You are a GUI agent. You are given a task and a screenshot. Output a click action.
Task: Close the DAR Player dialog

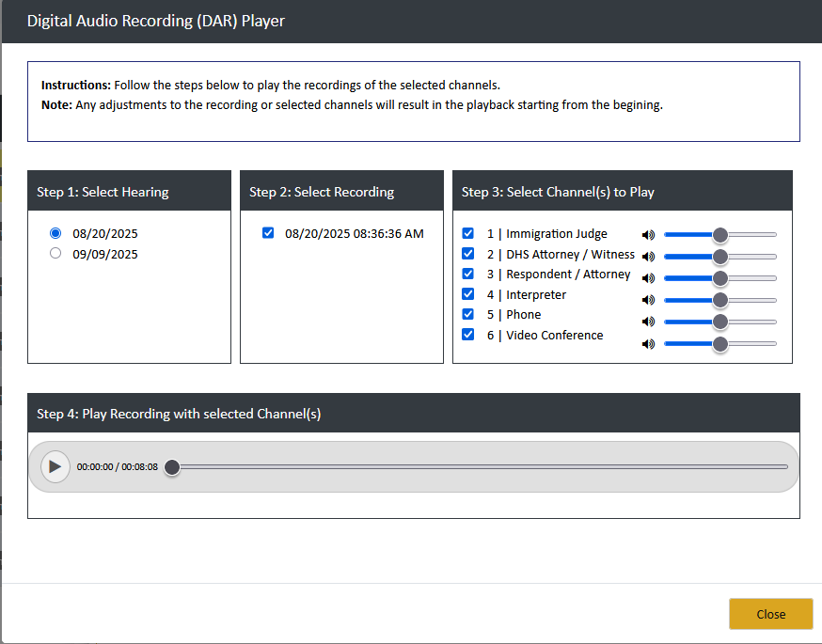click(770, 614)
